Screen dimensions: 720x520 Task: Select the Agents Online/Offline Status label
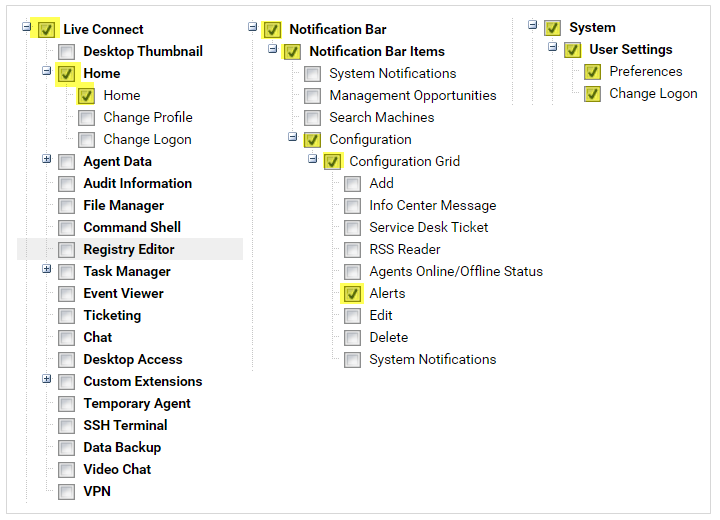(x=456, y=271)
